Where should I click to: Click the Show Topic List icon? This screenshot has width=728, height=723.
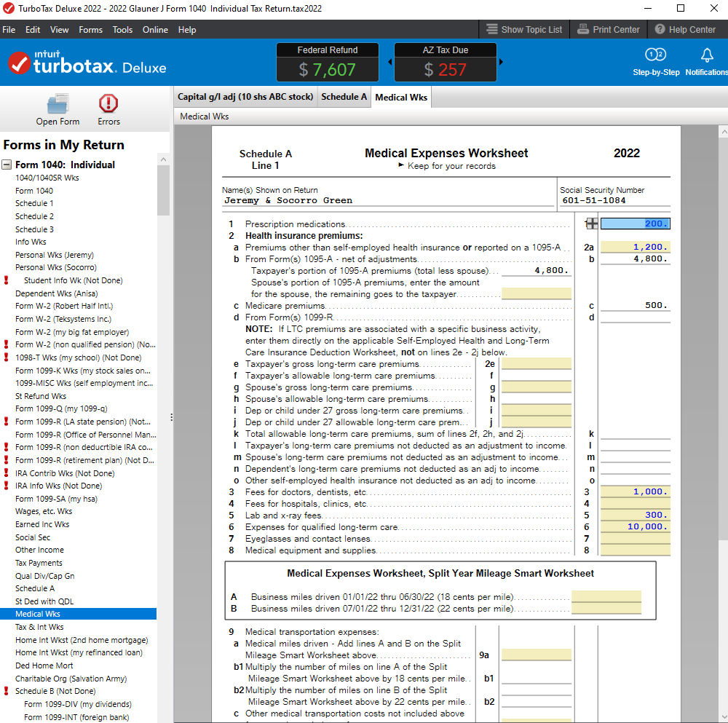click(491, 29)
